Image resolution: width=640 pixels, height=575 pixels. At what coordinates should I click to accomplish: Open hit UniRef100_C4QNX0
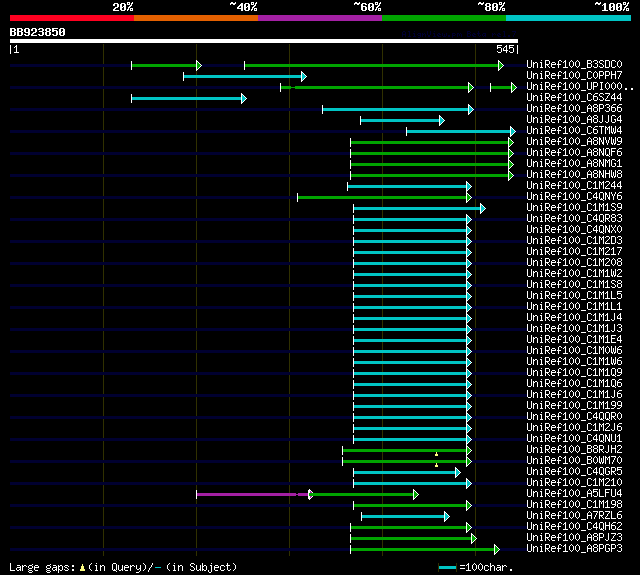(574, 230)
